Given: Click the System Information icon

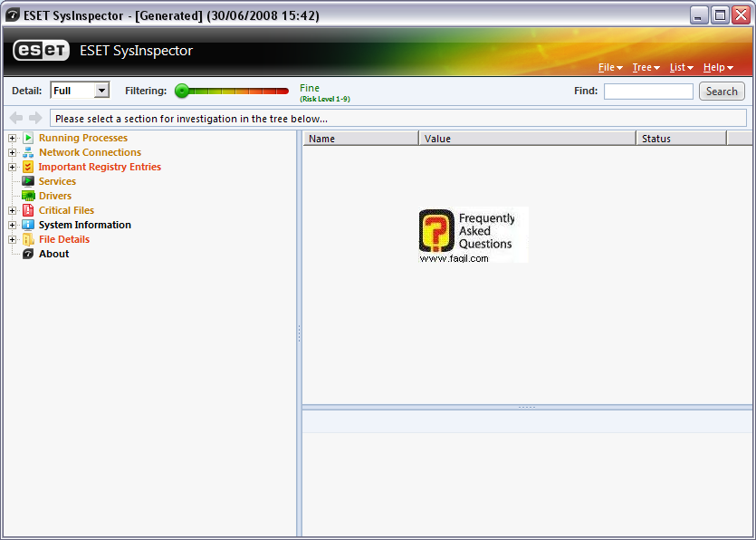Looking at the screenshot, I should coord(28,225).
